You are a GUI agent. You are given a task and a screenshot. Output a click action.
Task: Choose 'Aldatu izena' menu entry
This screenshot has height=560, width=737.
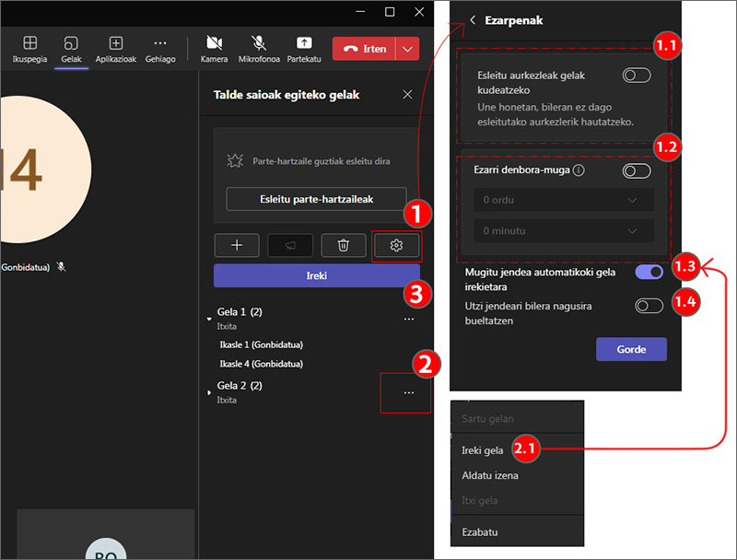[489, 475]
